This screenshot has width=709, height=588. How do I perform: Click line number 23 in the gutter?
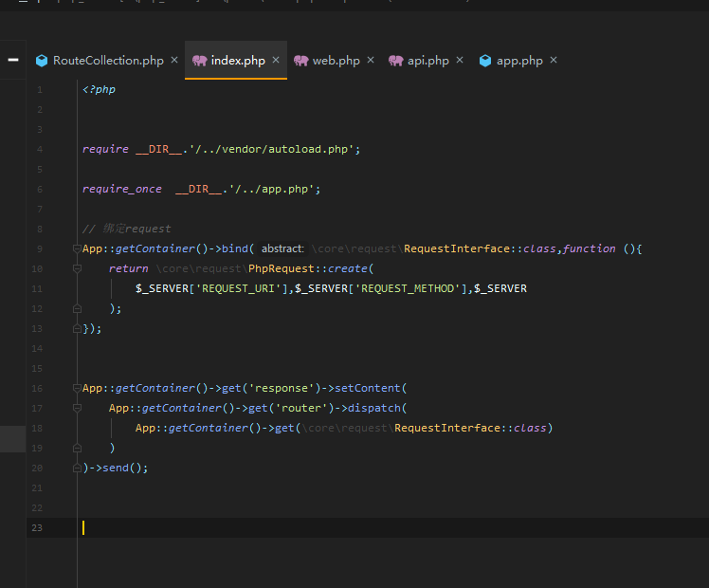coord(37,528)
